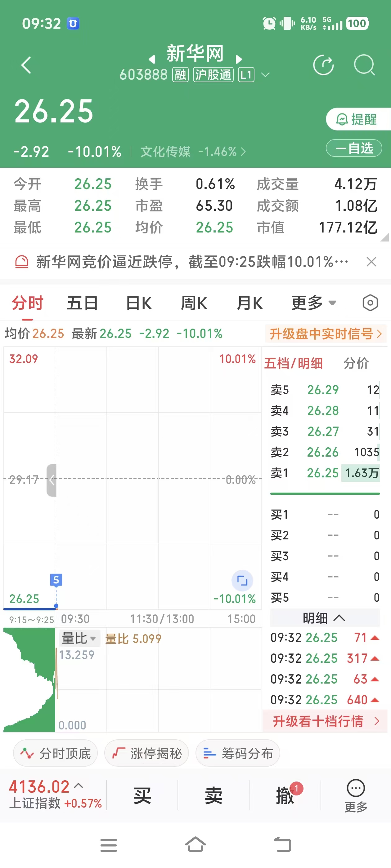Go to next stock with right triangle
The height and width of the screenshot is (868, 391).
(239, 59)
